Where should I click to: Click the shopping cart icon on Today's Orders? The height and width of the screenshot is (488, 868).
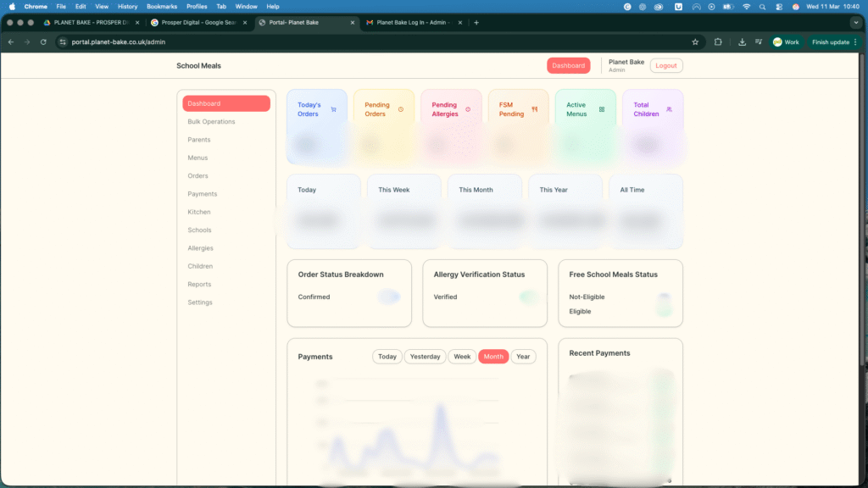[x=333, y=109]
